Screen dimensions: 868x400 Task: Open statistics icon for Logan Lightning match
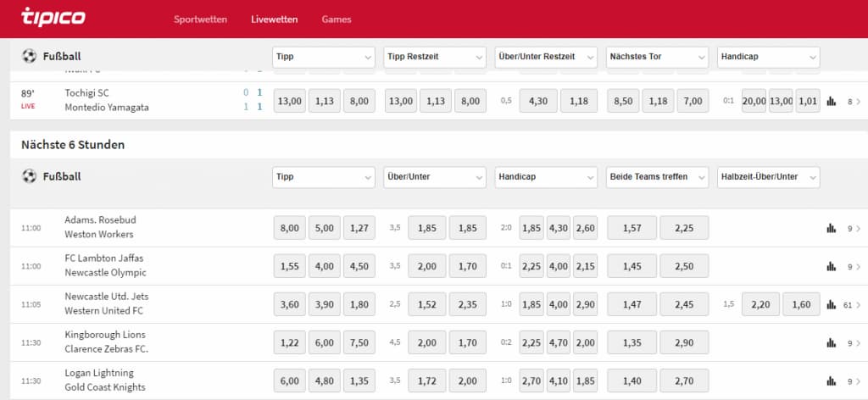pyautogui.click(x=832, y=381)
